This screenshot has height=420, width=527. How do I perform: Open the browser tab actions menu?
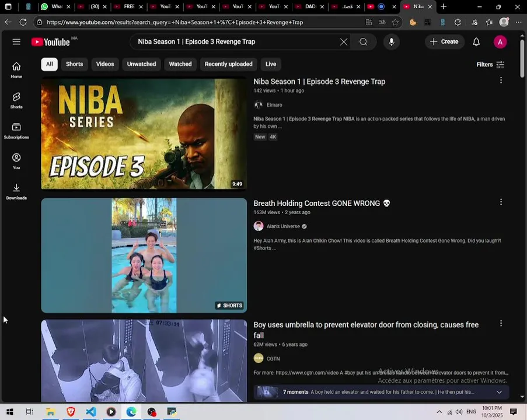click(8, 6)
